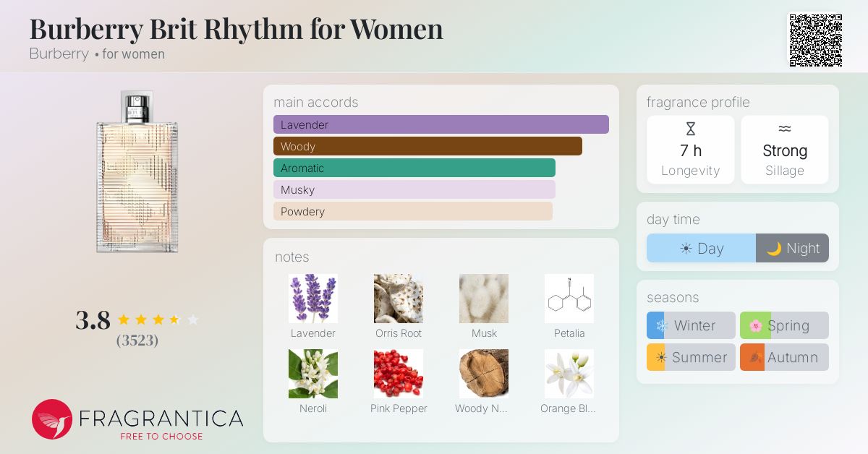
Task: Click the Neroli flower image
Action: point(313,374)
